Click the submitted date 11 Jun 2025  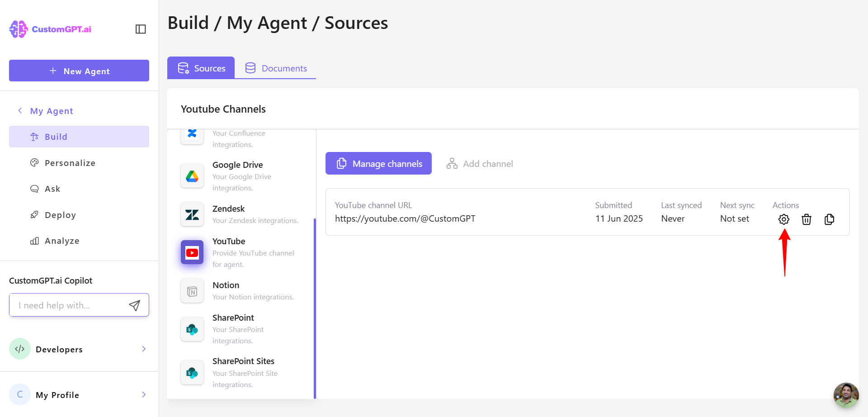619,218
